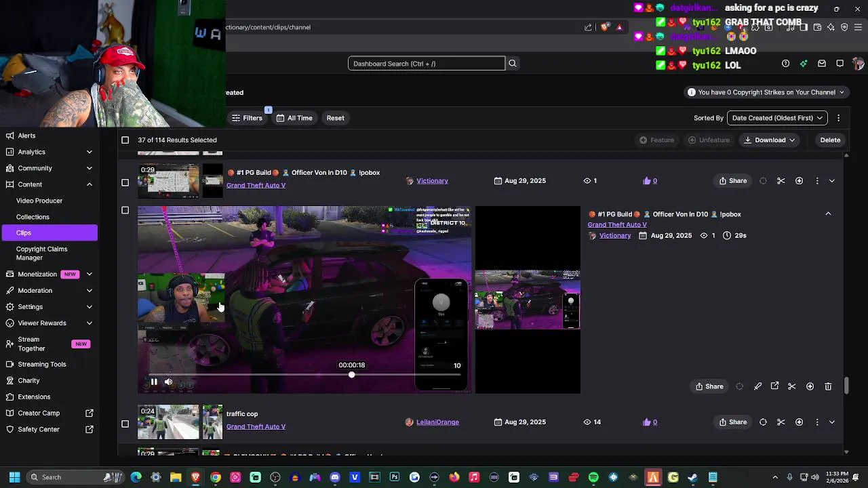
Task: Open Streaming Tools in the sidebar
Action: [x=42, y=364]
